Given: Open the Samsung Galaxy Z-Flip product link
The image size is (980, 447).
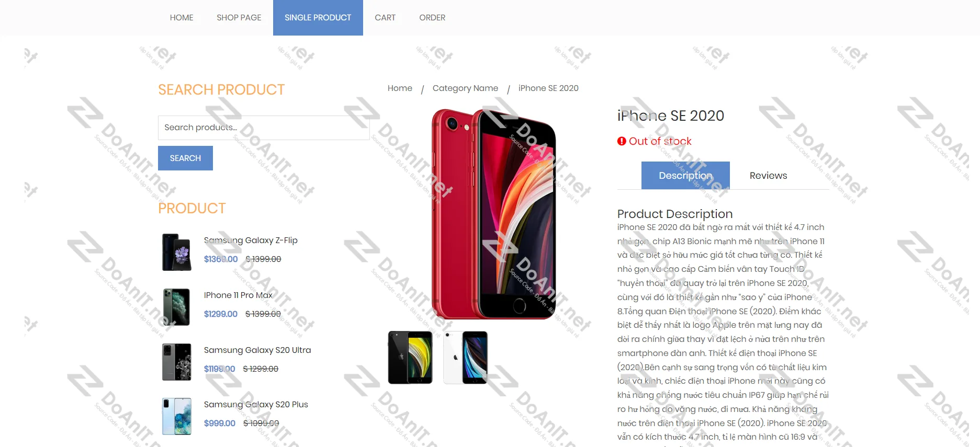Looking at the screenshot, I should (251, 240).
